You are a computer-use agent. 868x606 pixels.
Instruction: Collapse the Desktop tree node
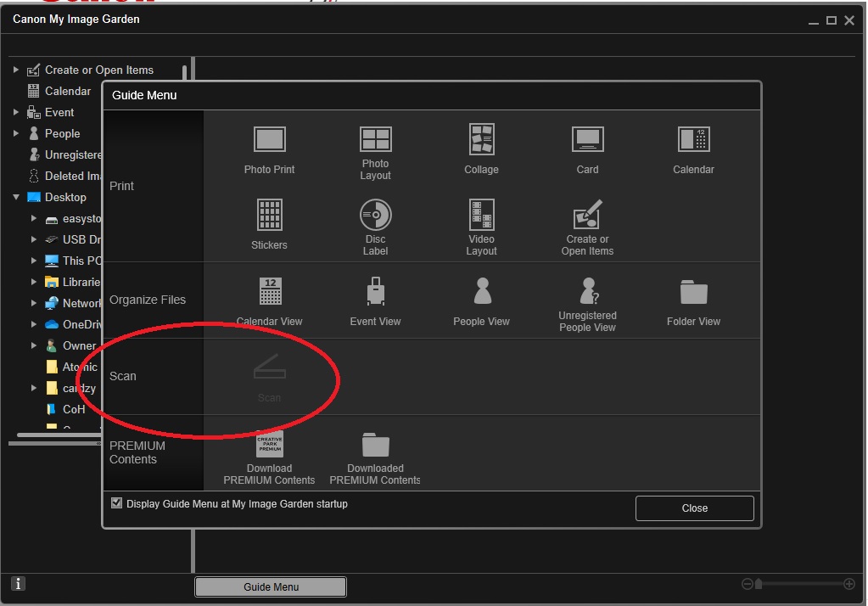coord(16,197)
